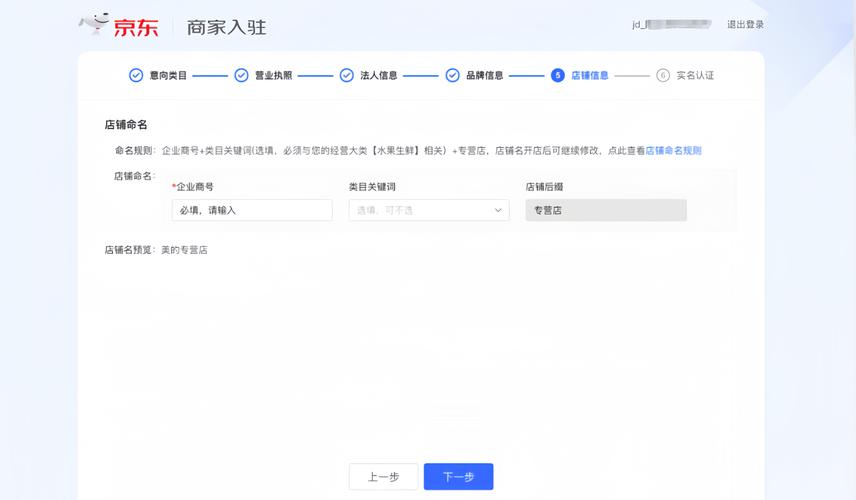Click the 意向类目 completed checkmark icon
Viewport: 856px width, 500px height.
136,75
